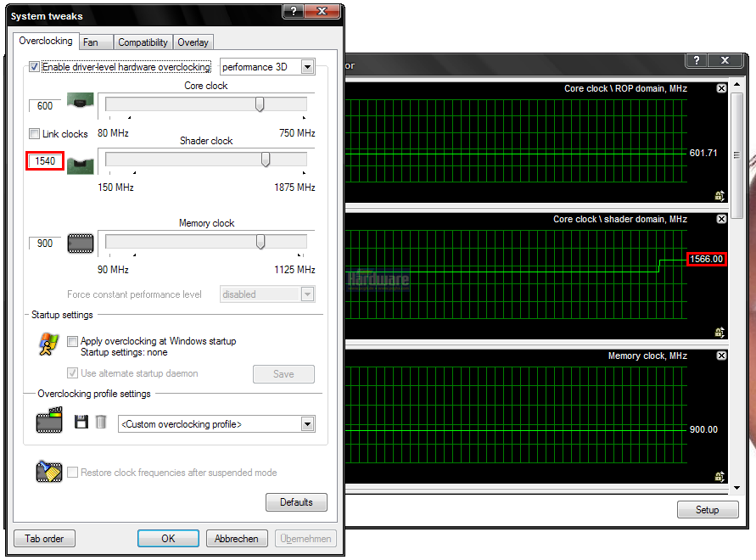Enable the Link clocks checkbox
The height and width of the screenshot is (560, 756).
pos(34,133)
